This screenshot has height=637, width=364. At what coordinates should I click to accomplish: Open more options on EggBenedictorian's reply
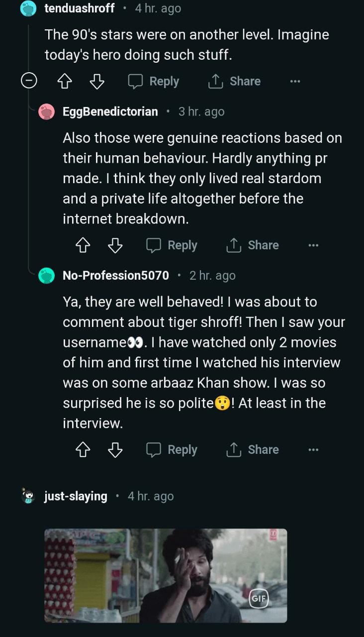coord(313,245)
